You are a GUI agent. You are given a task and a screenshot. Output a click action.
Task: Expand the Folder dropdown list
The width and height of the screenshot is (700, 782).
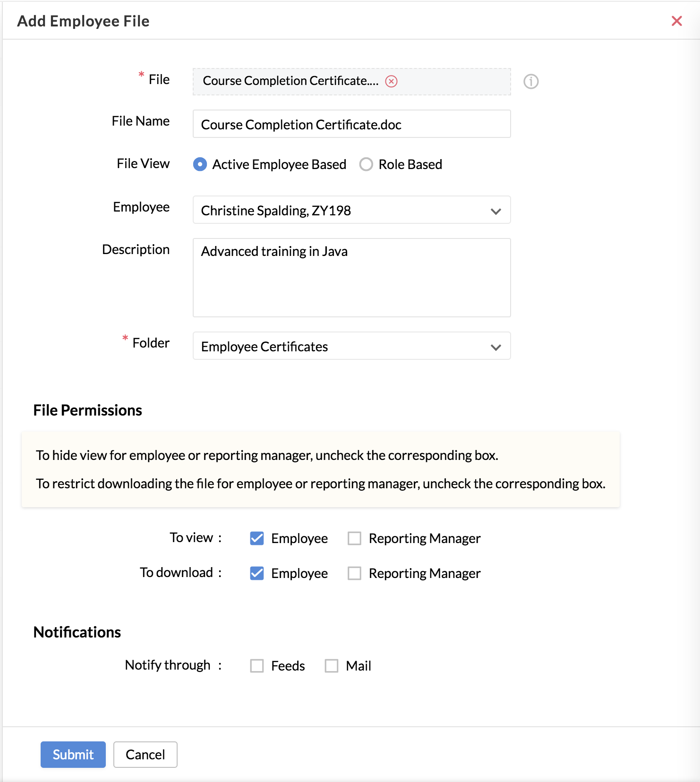pyautogui.click(x=351, y=346)
